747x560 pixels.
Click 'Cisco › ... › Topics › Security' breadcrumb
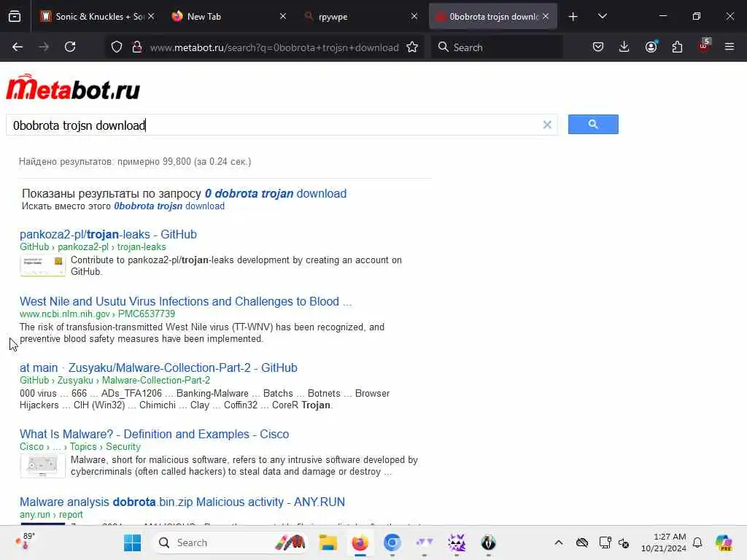click(x=80, y=447)
